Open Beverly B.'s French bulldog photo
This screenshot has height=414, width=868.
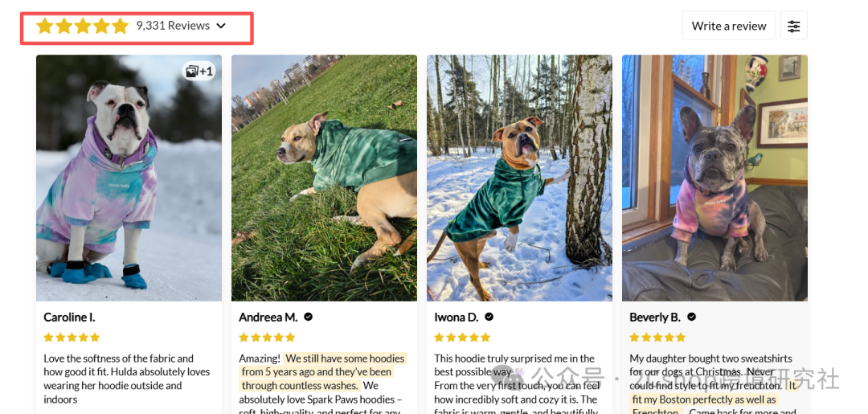pos(714,178)
